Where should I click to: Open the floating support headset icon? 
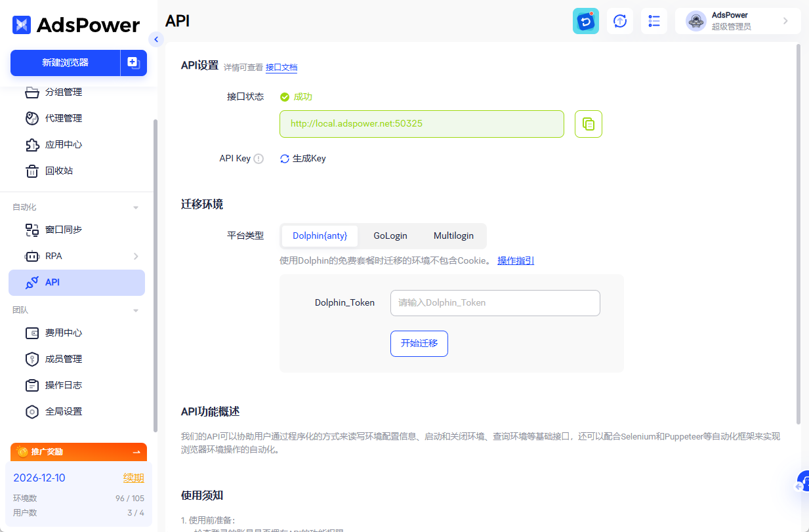802,483
